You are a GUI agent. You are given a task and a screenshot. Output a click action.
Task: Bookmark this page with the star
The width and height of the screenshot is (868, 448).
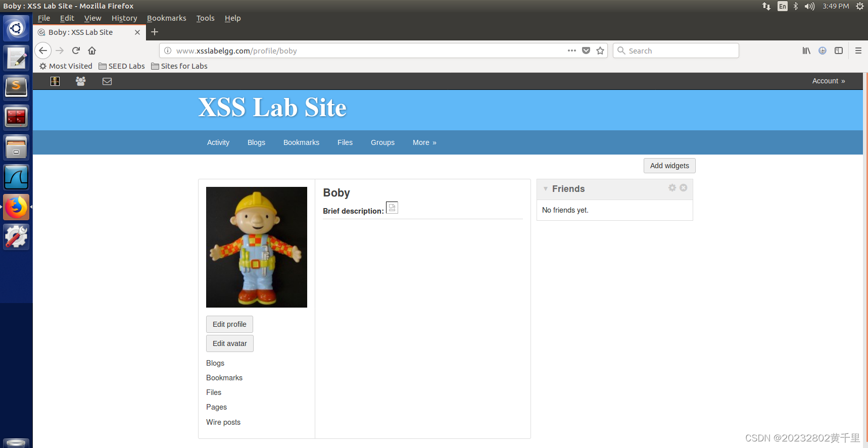pos(600,51)
